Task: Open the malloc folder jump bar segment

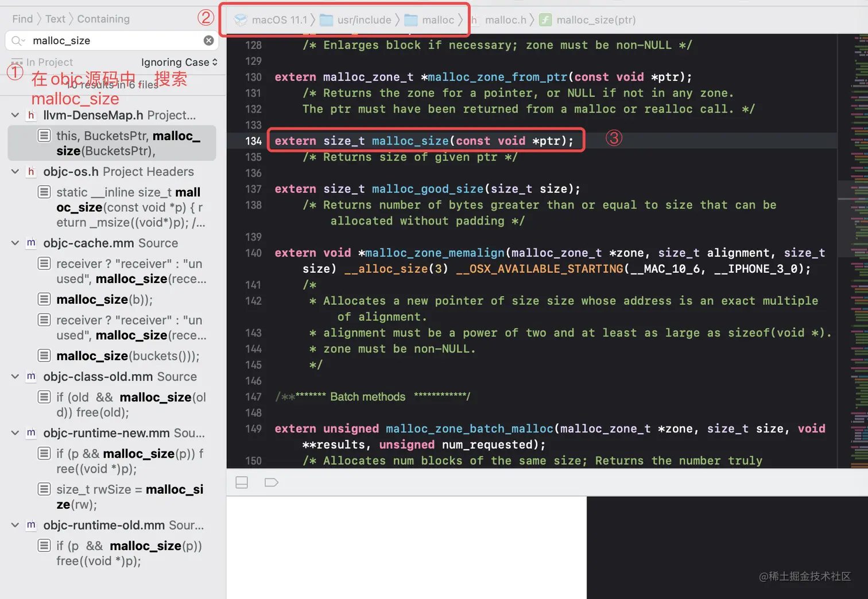Action: 429,20
